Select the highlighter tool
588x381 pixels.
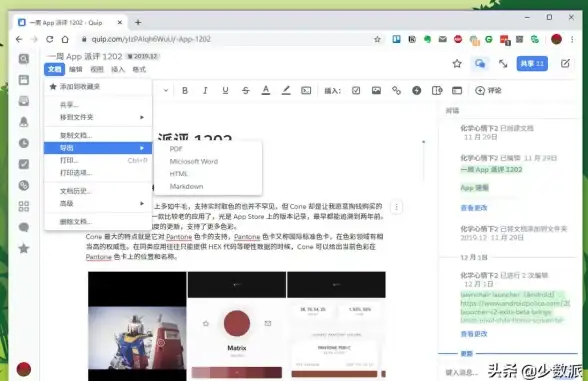tap(286, 90)
